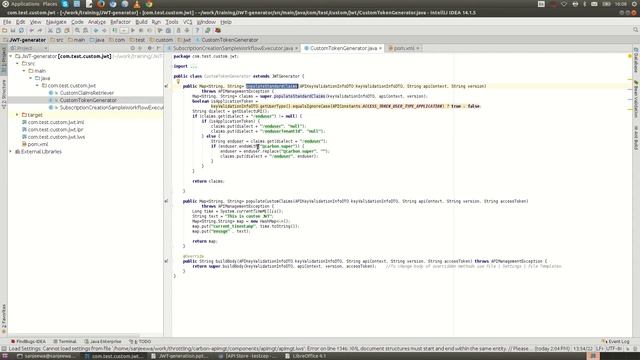
Task: Click the Search Everywhere magnifier icon
Action: (x=636, y=30)
